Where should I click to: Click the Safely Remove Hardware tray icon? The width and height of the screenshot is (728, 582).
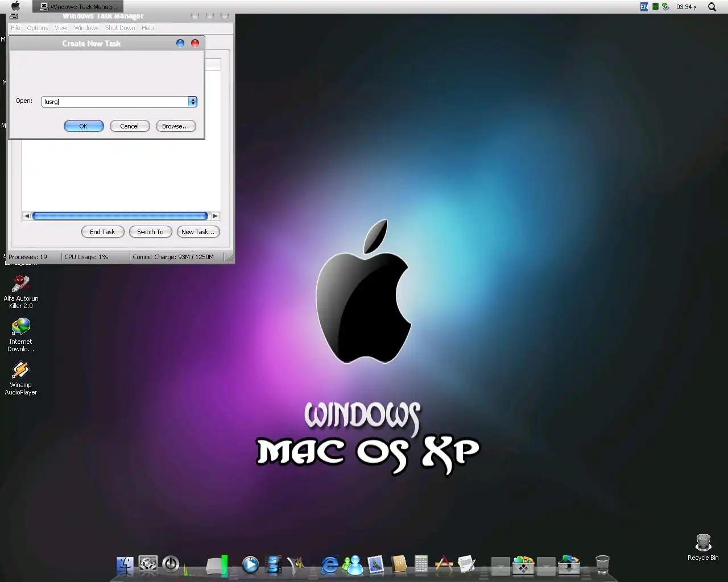(x=665, y=7)
